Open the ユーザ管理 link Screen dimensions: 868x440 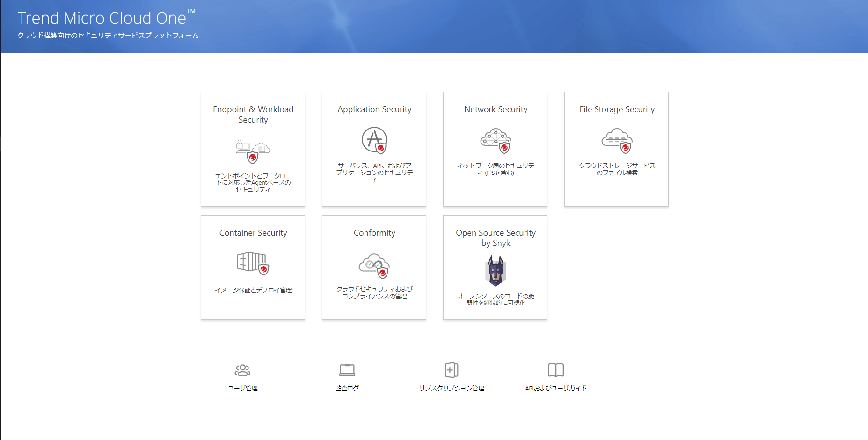[242, 388]
